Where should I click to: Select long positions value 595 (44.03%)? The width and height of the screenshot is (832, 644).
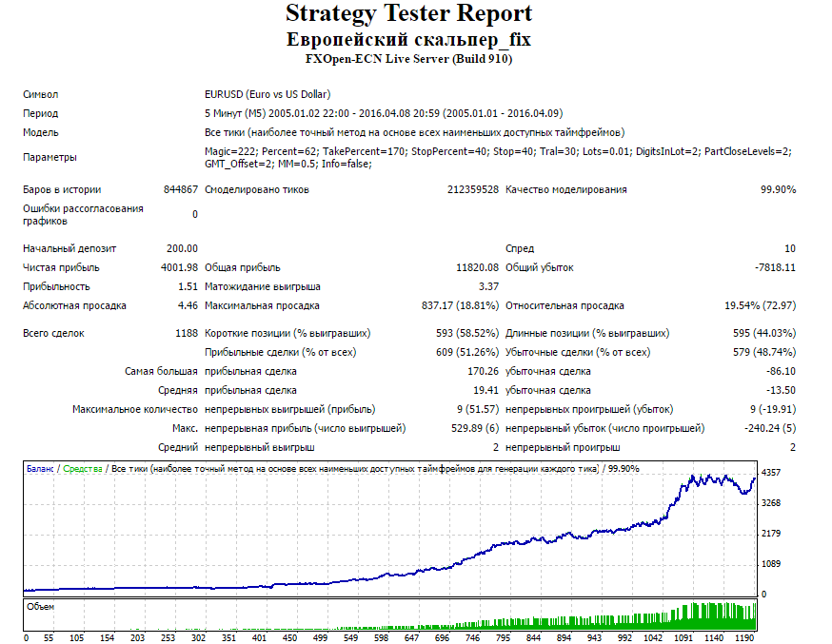click(x=764, y=333)
